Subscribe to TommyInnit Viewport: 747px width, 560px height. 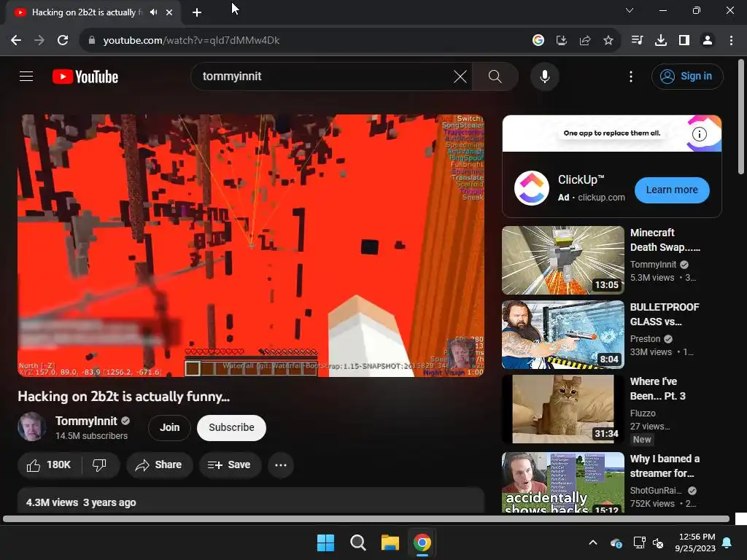coord(231,427)
